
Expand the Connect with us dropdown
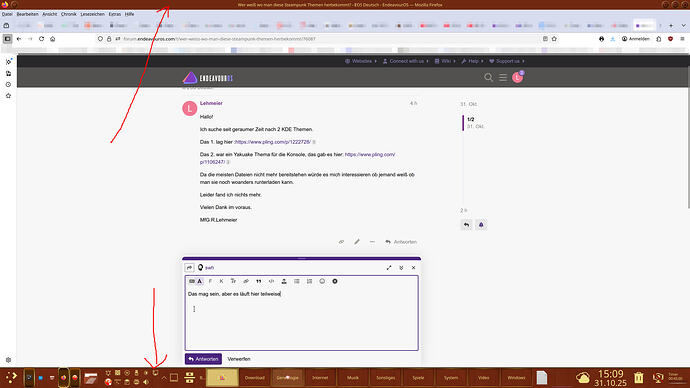[405, 61]
